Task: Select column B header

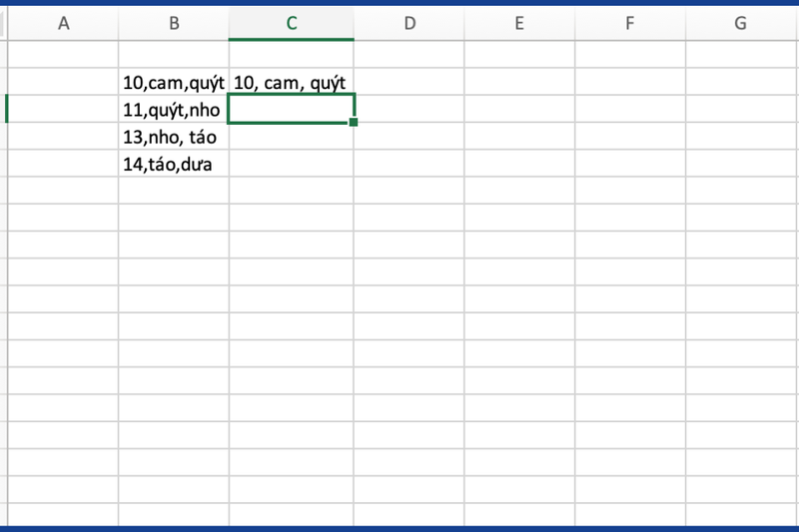Action: pyautogui.click(x=174, y=23)
